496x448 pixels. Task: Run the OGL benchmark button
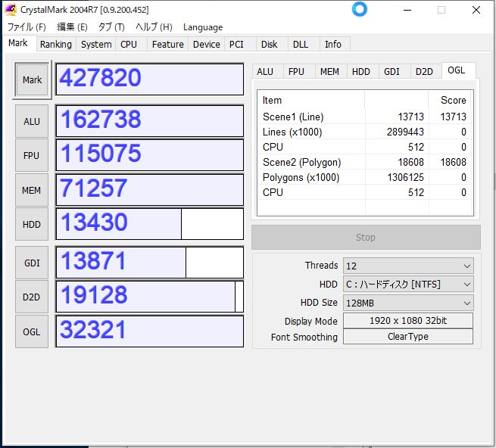32,332
